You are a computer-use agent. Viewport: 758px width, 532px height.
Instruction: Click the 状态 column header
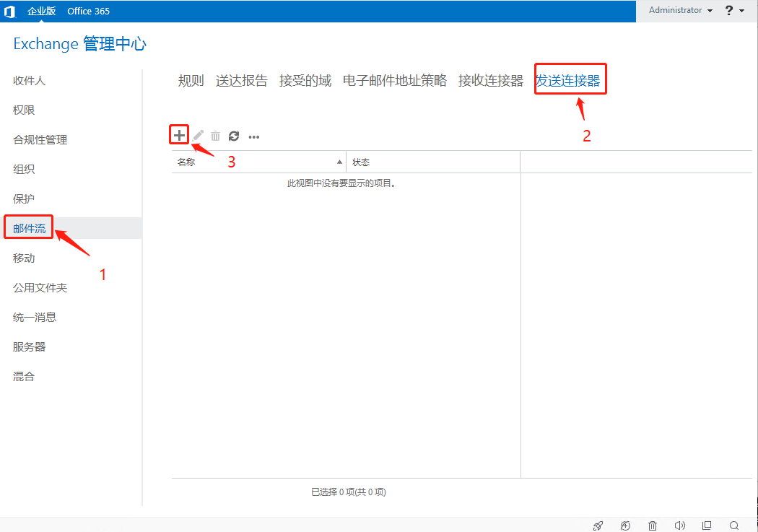click(x=433, y=162)
